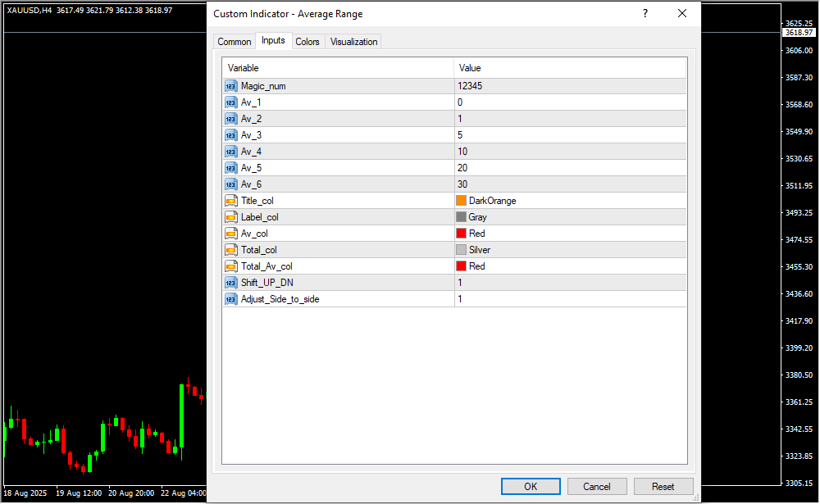Viewport: 820px width, 504px height.
Task: Click the Av_1 integer icon
Action: coord(230,102)
